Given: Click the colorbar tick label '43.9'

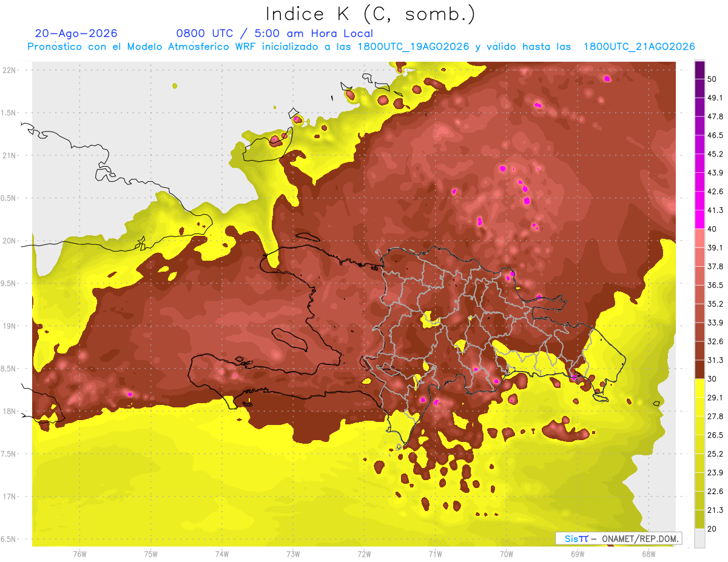Looking at the screenshot, I should (715, 173).
